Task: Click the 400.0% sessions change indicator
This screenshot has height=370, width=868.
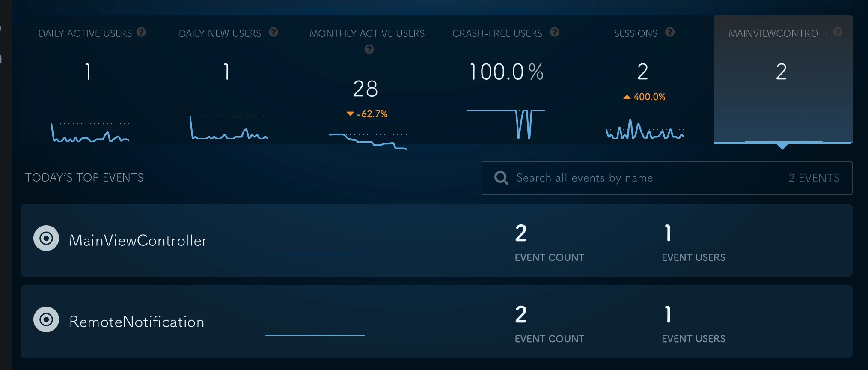Action: (645, 97)
